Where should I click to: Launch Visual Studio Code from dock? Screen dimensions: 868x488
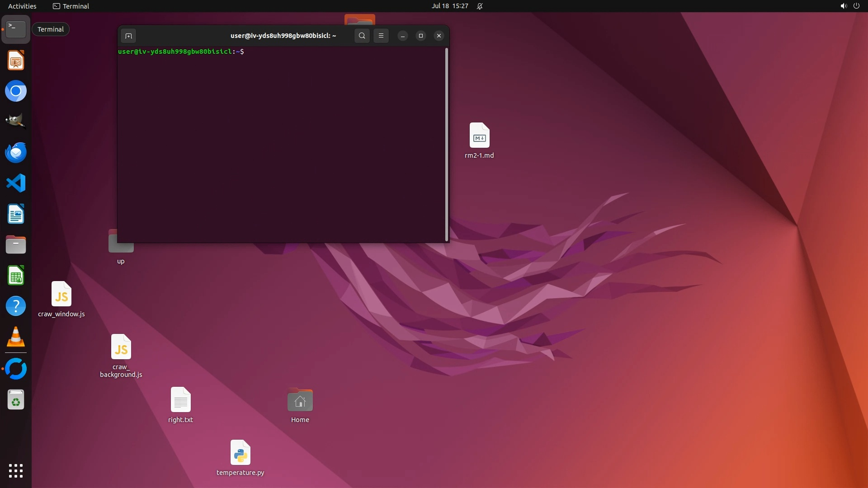pos(16,183)
